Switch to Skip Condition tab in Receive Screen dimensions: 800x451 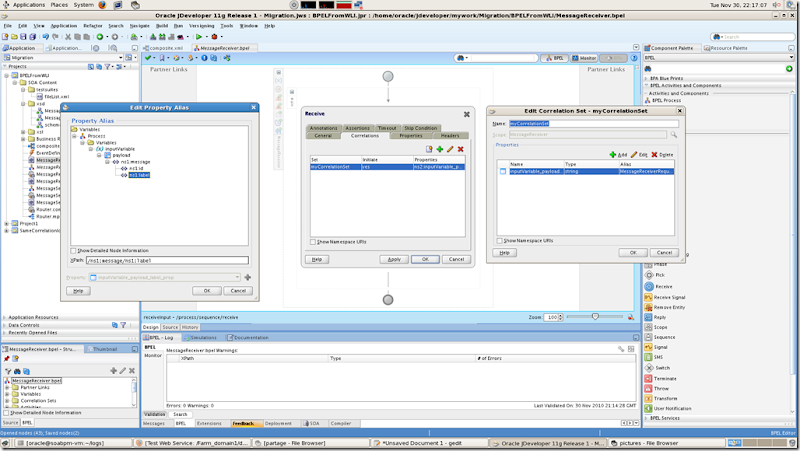pyautogui.click(x=420, y=128)
